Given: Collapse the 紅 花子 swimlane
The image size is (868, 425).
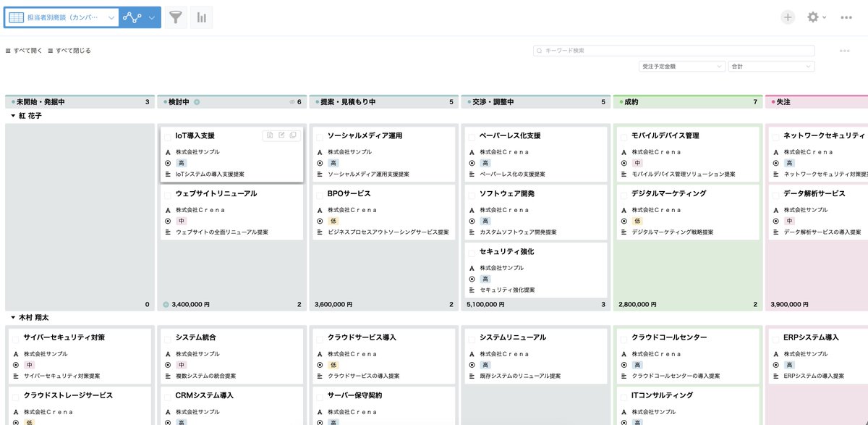Looking at the screenshot, I should (13, 116).
